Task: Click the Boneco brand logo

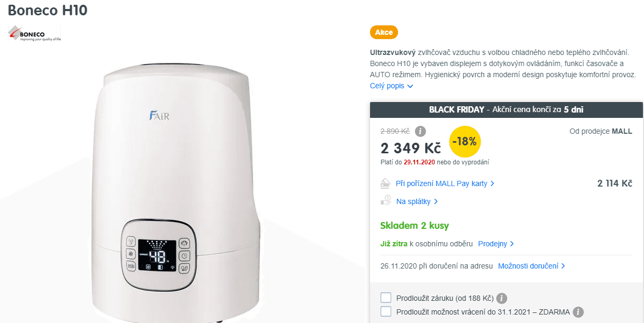Action: [x=35, y=34]
